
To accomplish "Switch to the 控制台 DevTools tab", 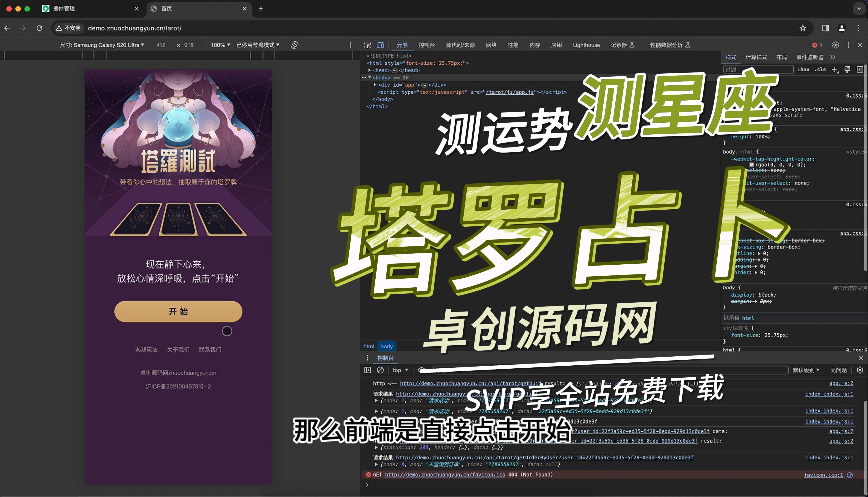I will 427,45.
